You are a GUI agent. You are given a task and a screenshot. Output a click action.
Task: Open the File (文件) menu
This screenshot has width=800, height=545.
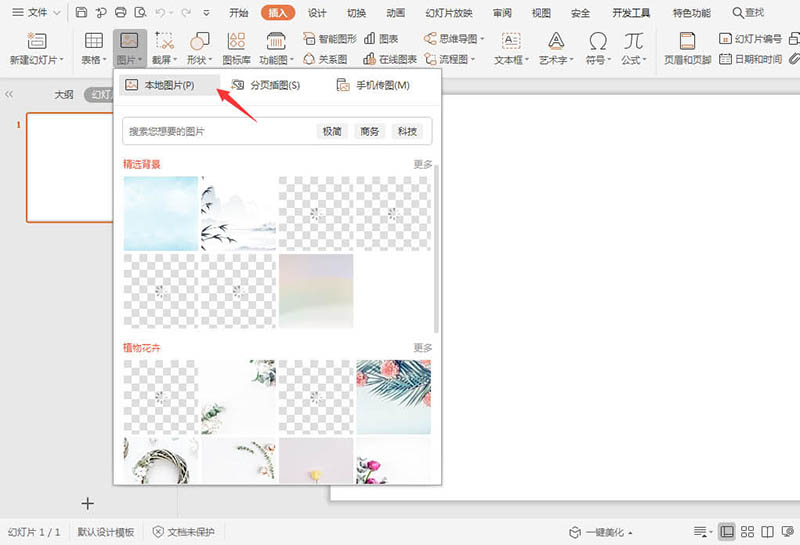[x=36, y=12]
